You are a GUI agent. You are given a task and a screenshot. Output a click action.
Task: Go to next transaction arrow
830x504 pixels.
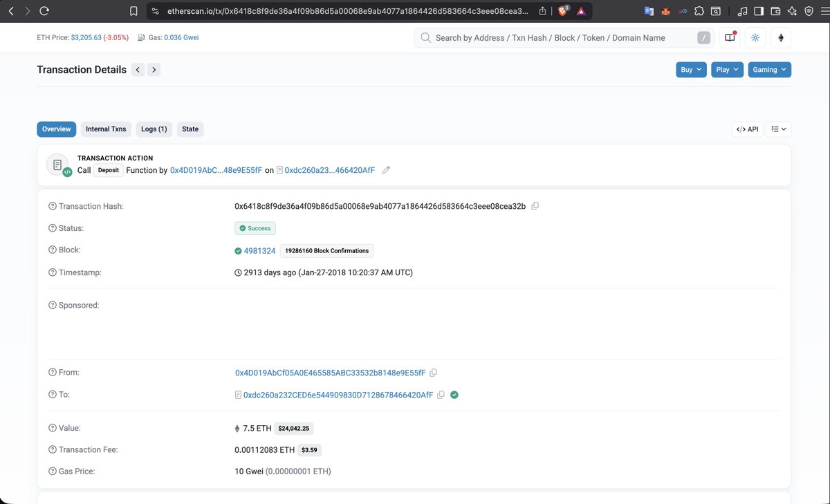click(x=154, y=70)
